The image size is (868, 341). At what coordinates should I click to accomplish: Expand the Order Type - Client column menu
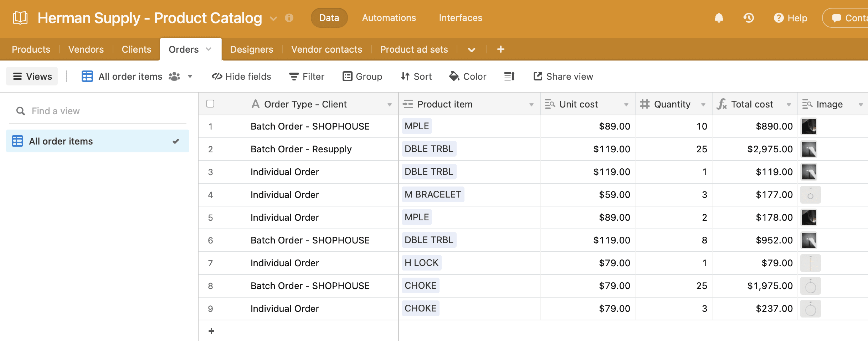(x=389, y=104)
